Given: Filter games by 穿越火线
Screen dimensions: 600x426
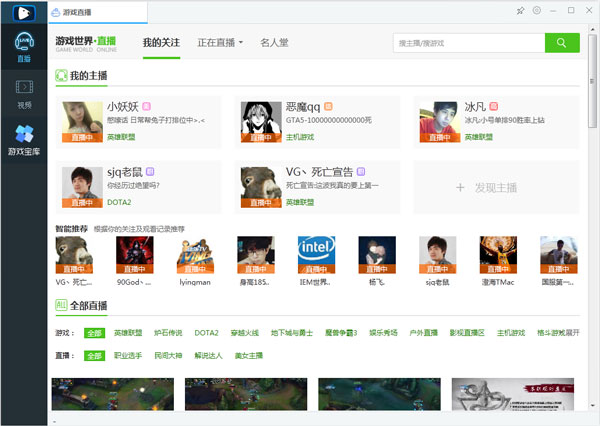Looking at the screenshot, I should coord(245,333).
